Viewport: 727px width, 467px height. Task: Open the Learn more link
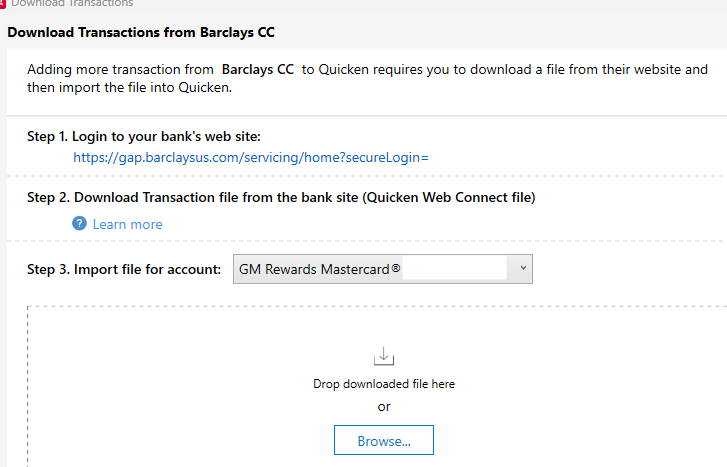tap(128, 224)
